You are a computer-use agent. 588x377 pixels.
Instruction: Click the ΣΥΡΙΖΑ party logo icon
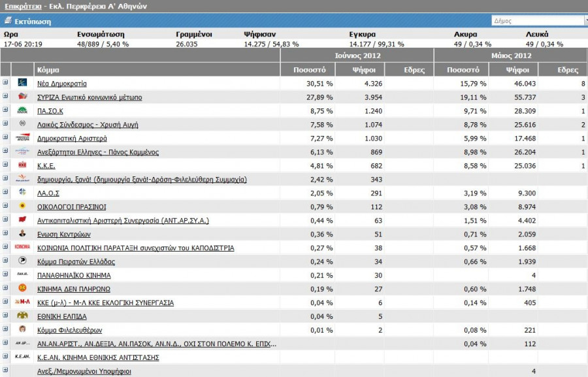point(22,97)
